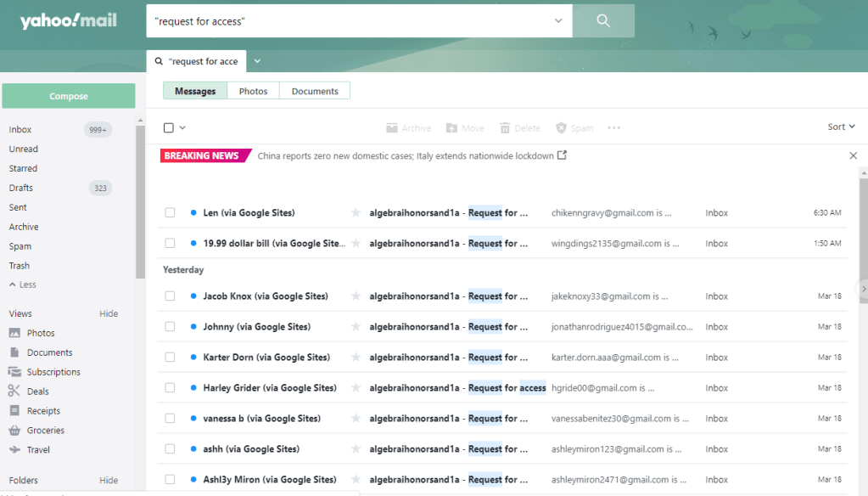Click the Compose button
Screen dimensions: 868x496
click(x=69, y=96)
